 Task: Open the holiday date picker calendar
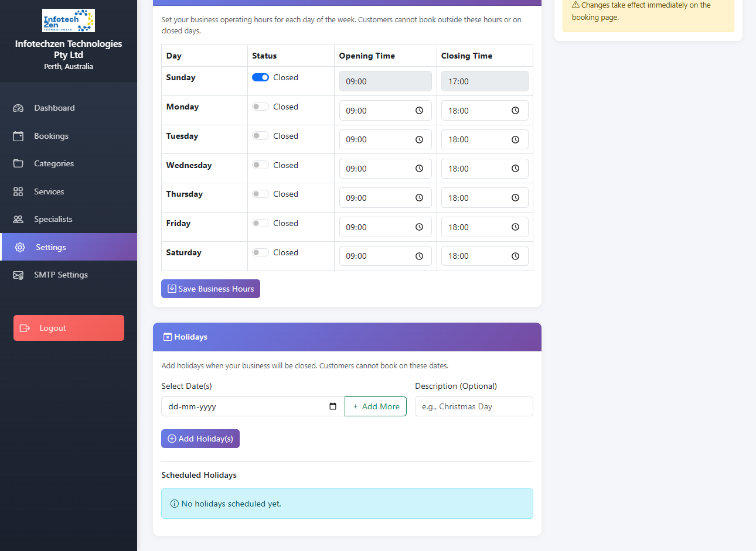pos(333,406)
